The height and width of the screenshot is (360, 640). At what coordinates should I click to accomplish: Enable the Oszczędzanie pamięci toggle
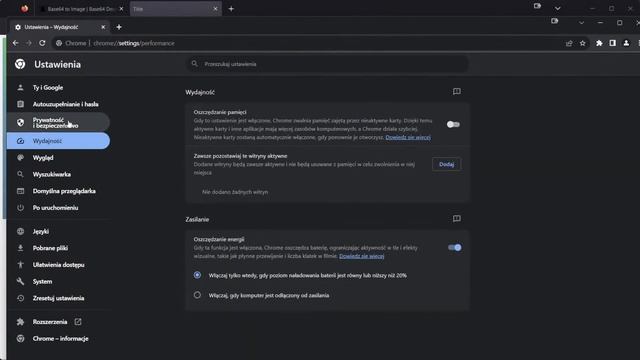click(453, 124)
